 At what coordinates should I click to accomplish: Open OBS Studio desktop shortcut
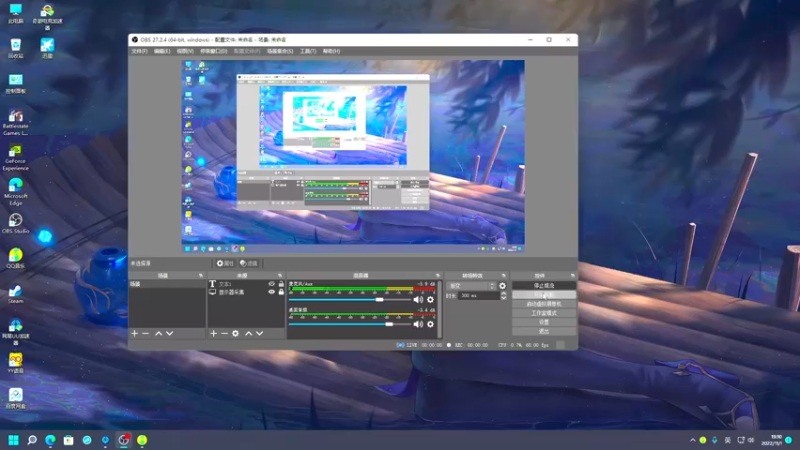coord(15,223)
